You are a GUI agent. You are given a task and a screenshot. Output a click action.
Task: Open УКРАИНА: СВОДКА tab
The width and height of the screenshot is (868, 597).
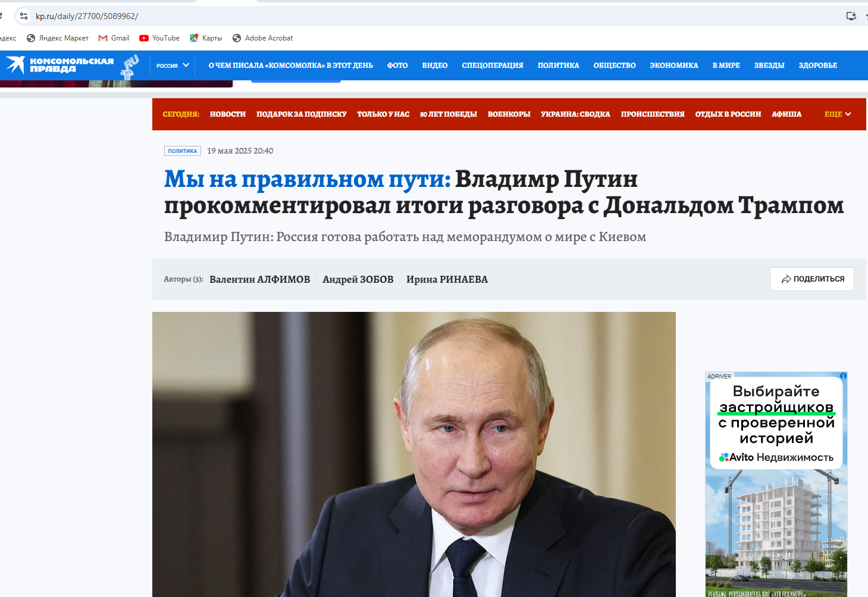pyautogui.click(x=575, y=114)
